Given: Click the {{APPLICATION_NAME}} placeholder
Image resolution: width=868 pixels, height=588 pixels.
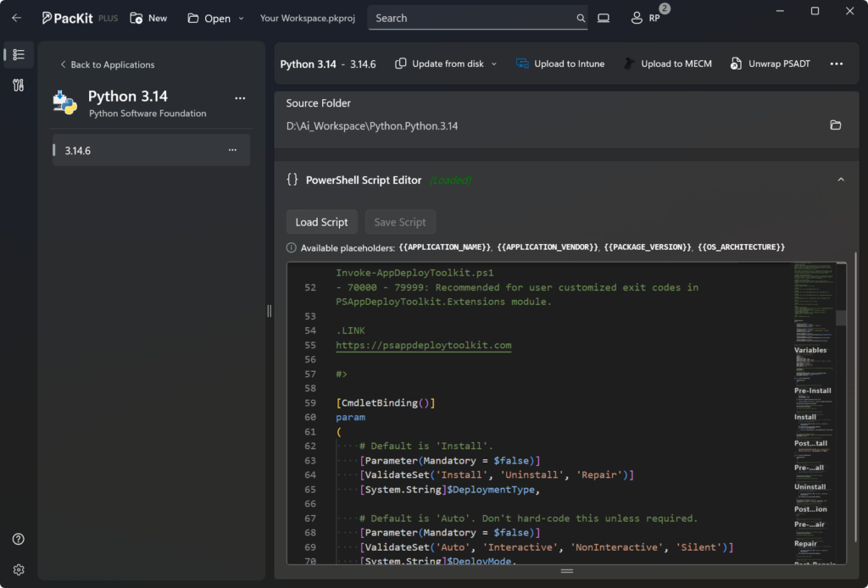Looking at the screenshot, I should pos(444,247).
